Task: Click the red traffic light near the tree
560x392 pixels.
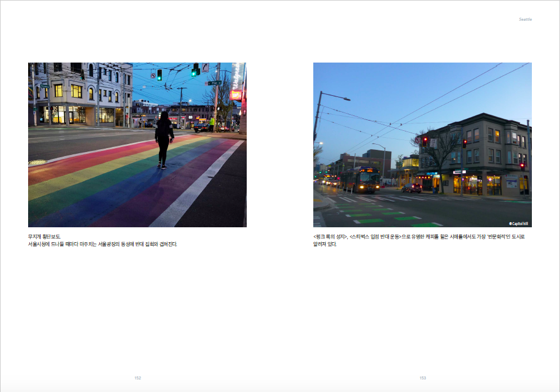Action: click(x=425, y=140)
